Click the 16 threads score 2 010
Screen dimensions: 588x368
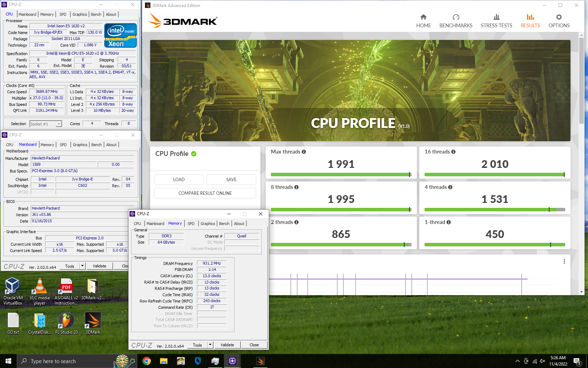point(495,164)
